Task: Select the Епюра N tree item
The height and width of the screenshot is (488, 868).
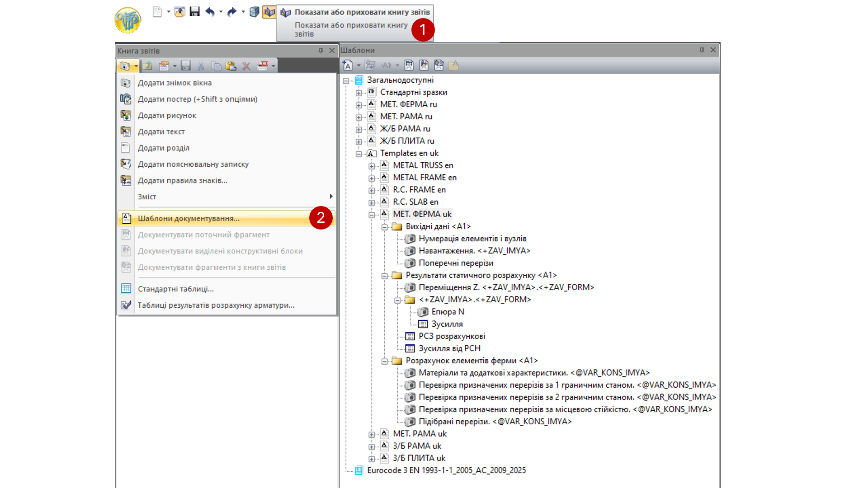Action: coord(448,312)
